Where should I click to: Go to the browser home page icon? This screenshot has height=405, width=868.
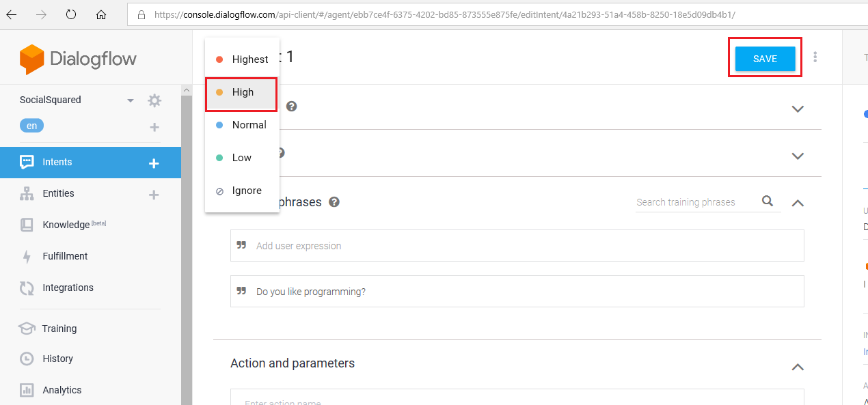101,14
